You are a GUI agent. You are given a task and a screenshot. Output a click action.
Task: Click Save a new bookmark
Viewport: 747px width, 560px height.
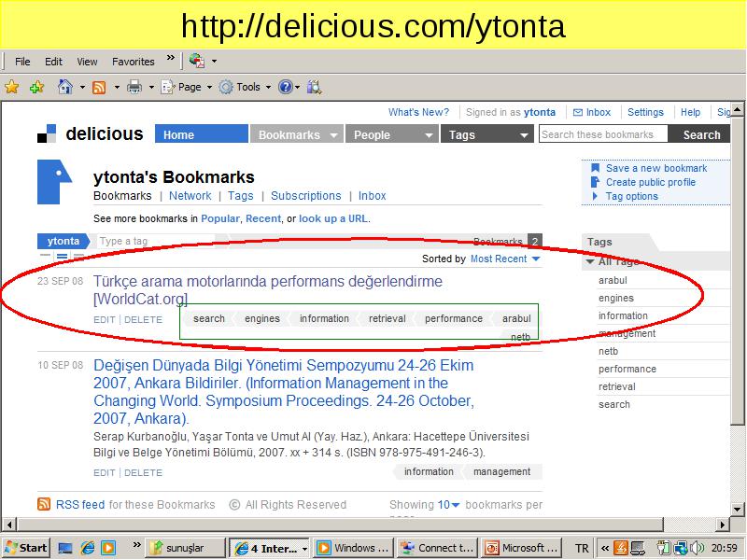(656, 168)
